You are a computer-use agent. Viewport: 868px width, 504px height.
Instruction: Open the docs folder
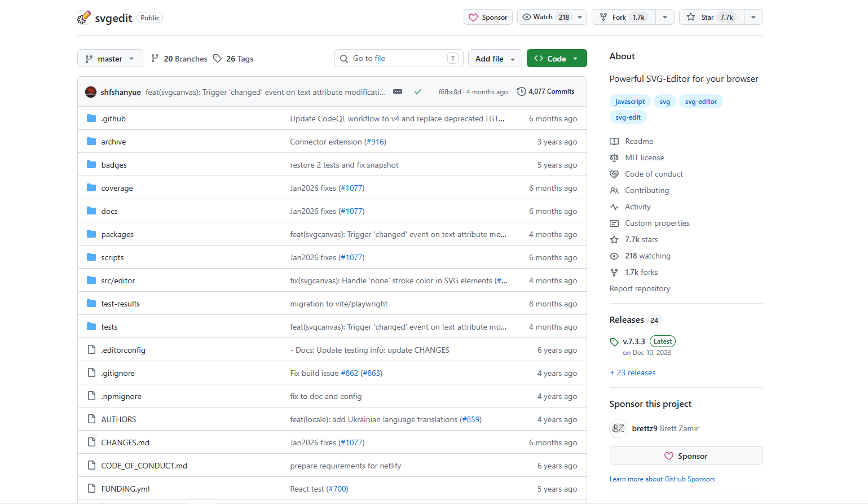click(109, 211)
